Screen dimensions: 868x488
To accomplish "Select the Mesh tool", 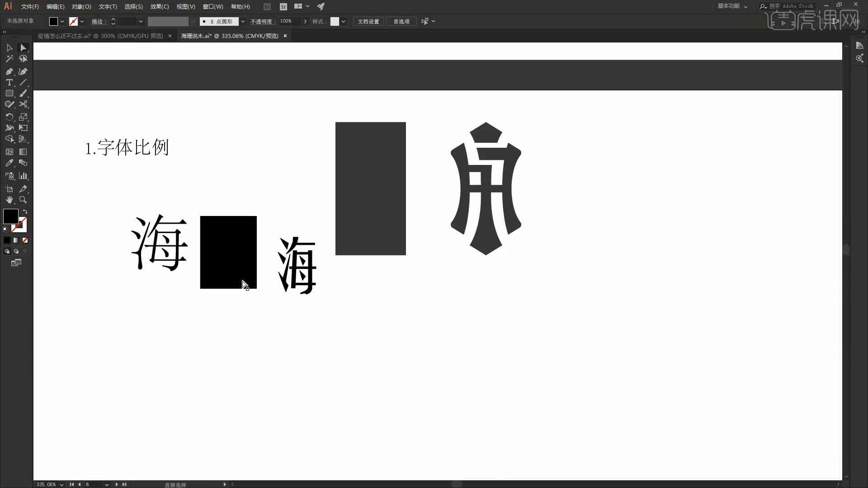I will (x=9, y=152).
